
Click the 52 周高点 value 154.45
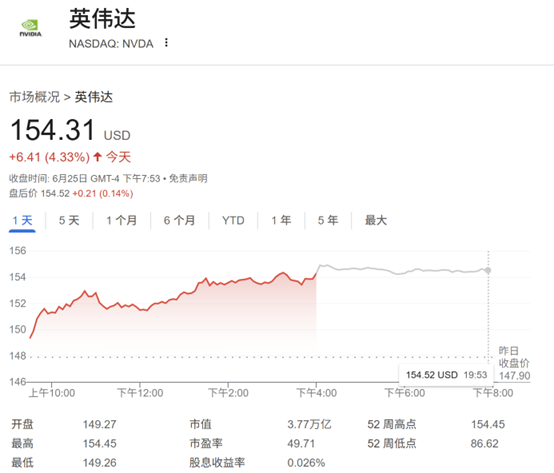(488, 424)
